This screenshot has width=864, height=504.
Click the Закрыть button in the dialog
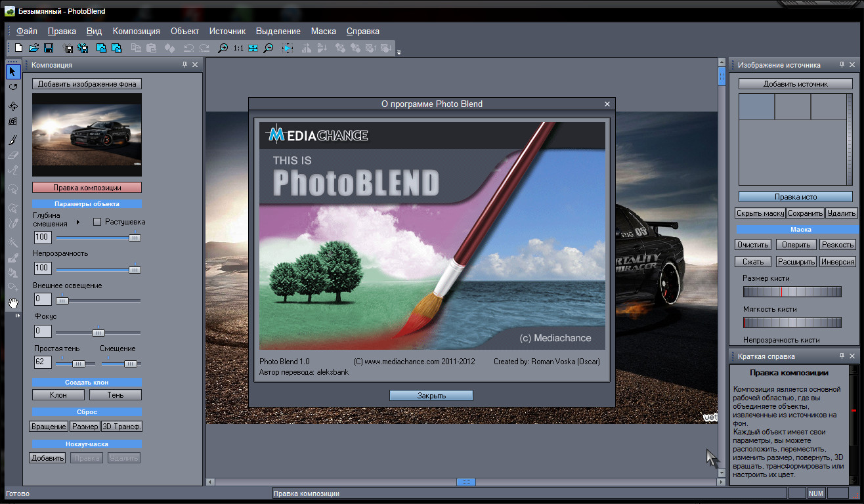pos(431,395)
